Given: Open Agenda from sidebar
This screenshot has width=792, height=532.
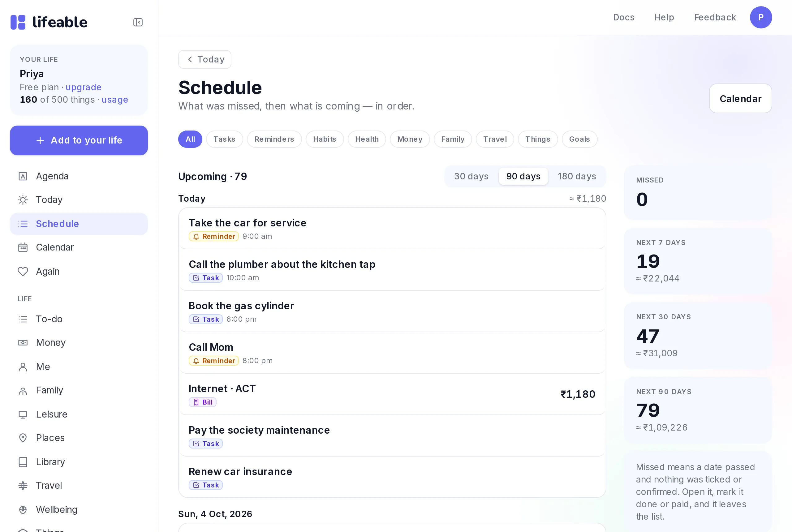Looking at the screenshot, I should [79, 176].
